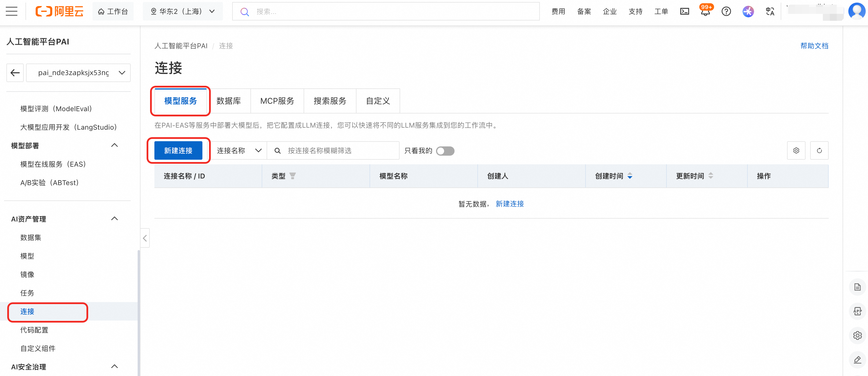Click the back arrow beside workspace selector
The image size is (868, 376).
point(15,73)
